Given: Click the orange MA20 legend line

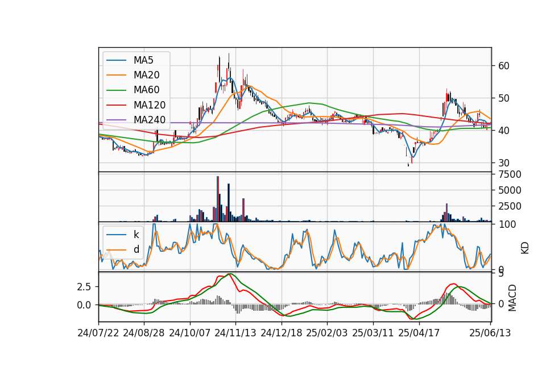Looking at the screenshot, I should [x=116, y=75].
